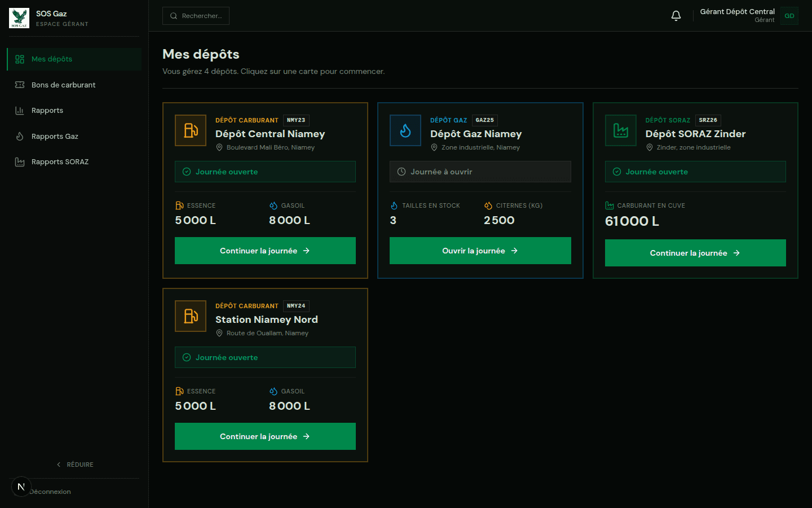Continue the day for Station Niamey Nord
Viewport: 812px width, 508px height.
265,436
